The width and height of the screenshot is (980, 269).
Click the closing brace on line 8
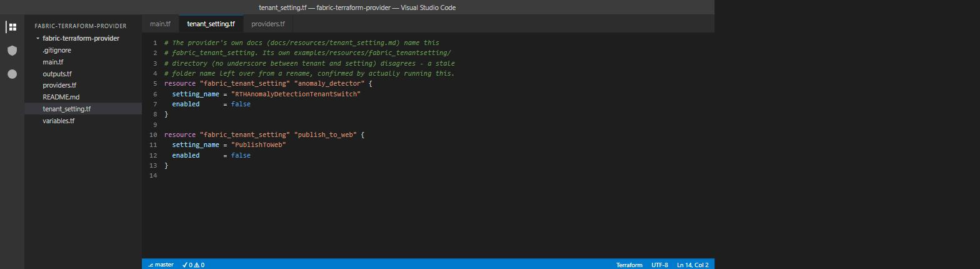coord(166,114)
